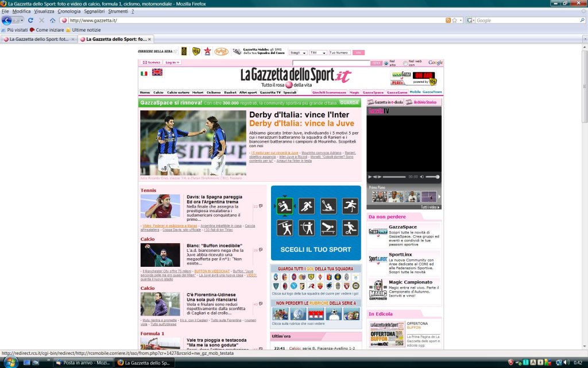This screenshot has height=368, width=588.
Task: Play the Gazzetta TV video
Action: tap(370, 177)
